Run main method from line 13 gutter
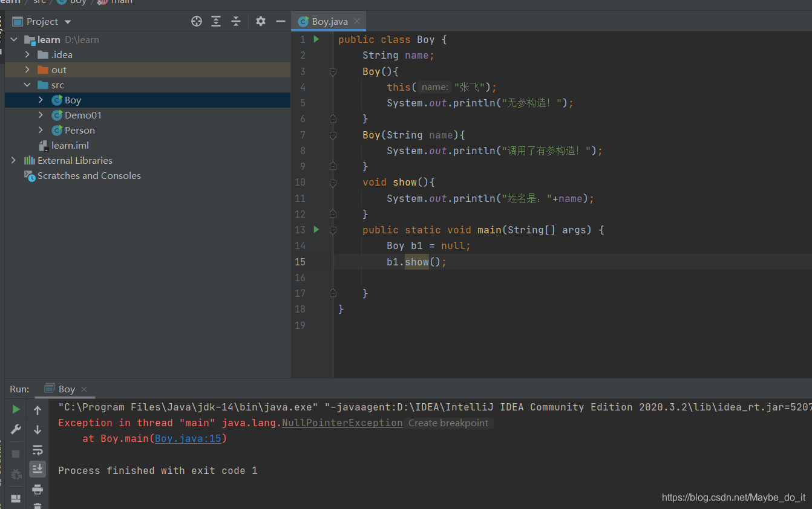The height and width of the screenshot is (509, 812). [x=316, y=230]
